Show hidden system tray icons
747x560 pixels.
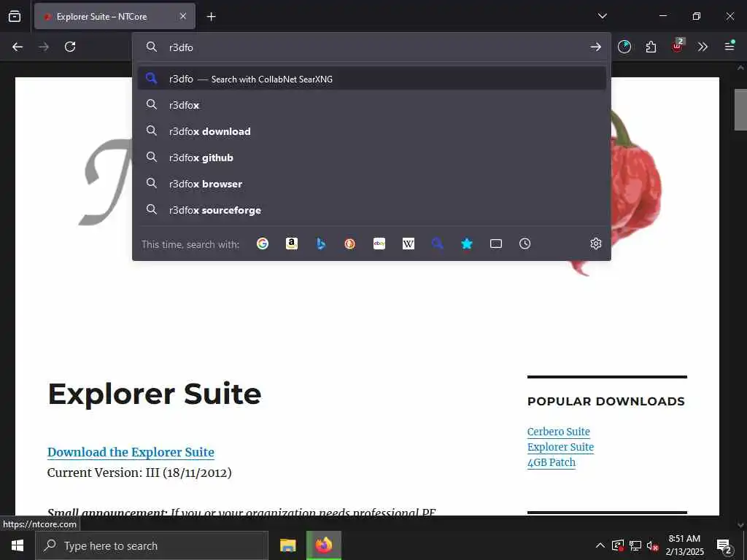point(600,545)
